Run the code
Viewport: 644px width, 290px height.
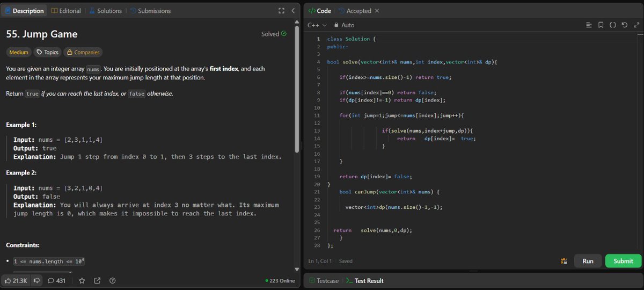tap(588, 261)
